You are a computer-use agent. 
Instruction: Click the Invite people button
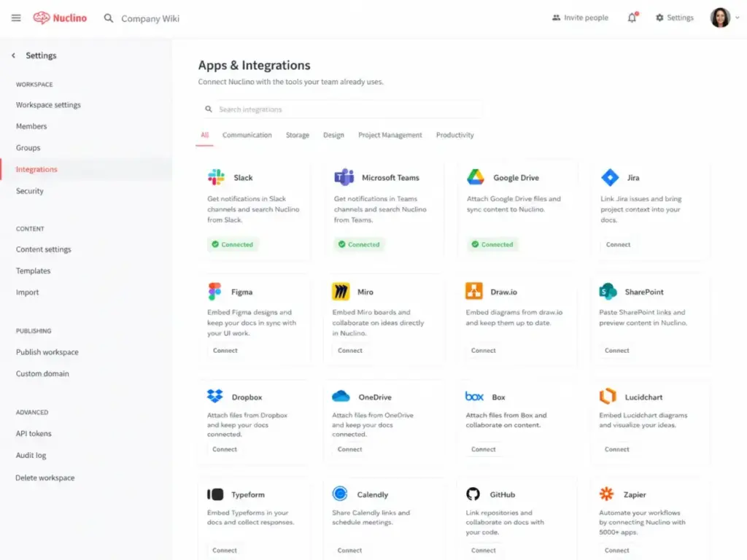580,17
